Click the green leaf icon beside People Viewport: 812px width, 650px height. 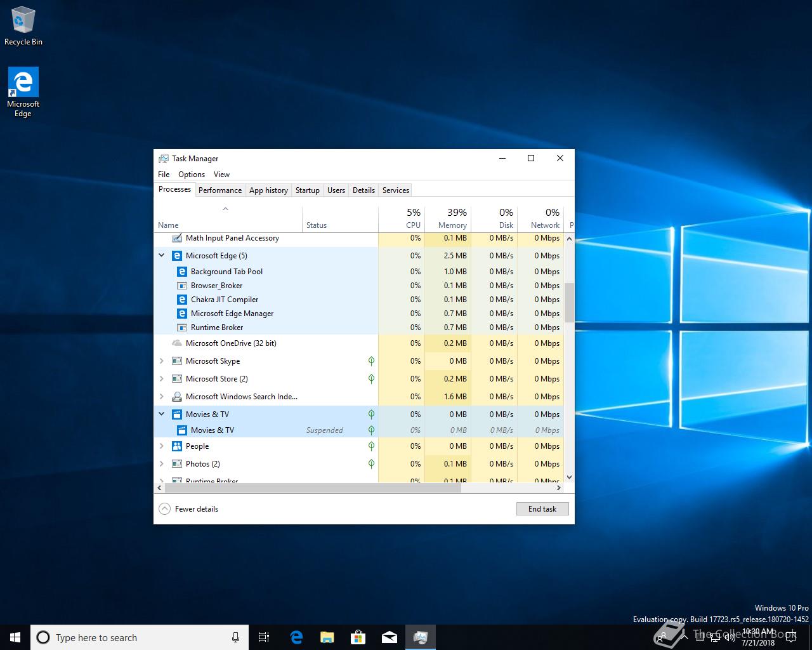tap(371, 446)
